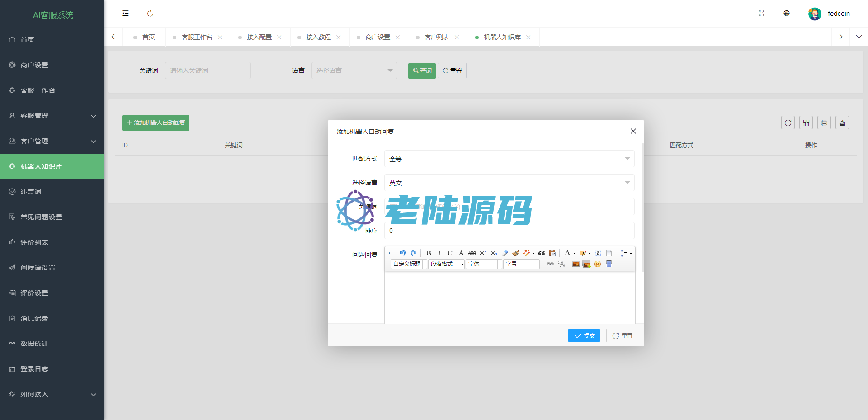Open the font color picker arrow

[574, 253]
